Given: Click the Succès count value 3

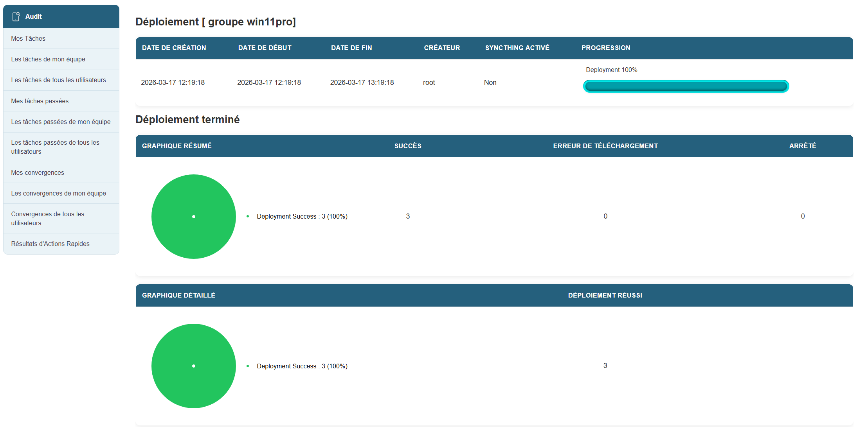Looking at the screenshot, I should tap(408, 216).
